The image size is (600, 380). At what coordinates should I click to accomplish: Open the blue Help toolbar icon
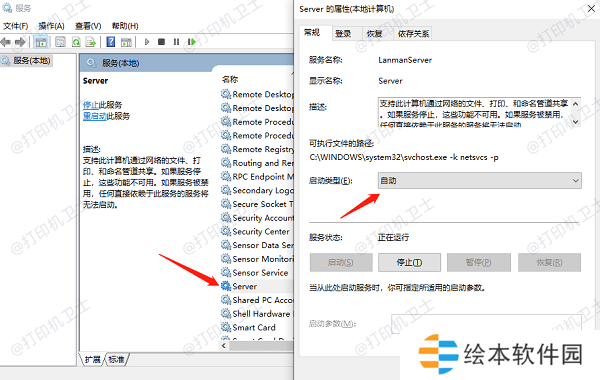click(x=111, y=42)
